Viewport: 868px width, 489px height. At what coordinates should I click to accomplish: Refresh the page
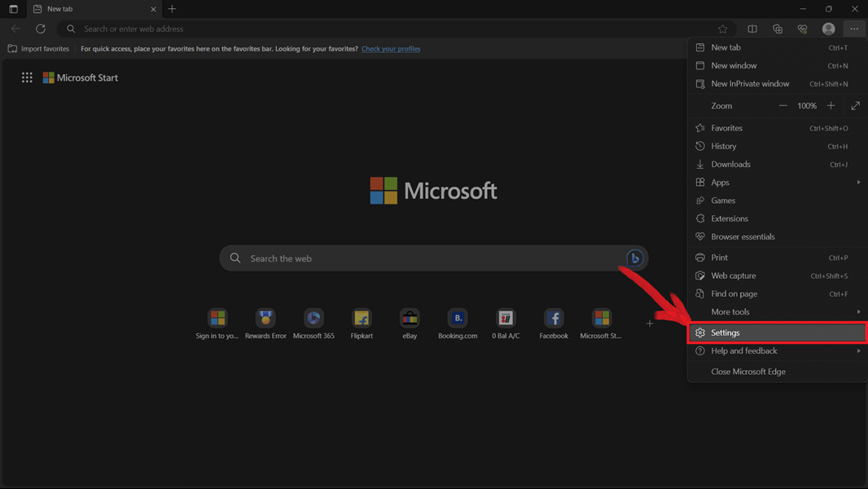coord(41,29)
